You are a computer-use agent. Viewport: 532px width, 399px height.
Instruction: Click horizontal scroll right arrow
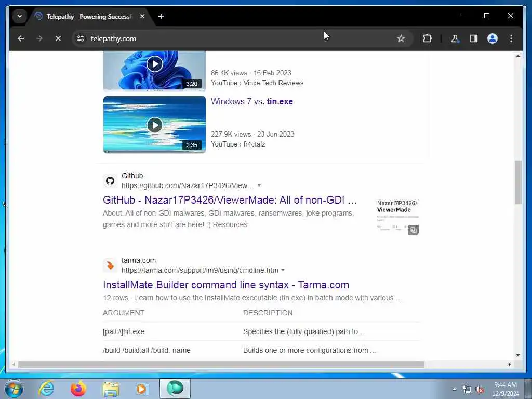(x=509, y=364)
